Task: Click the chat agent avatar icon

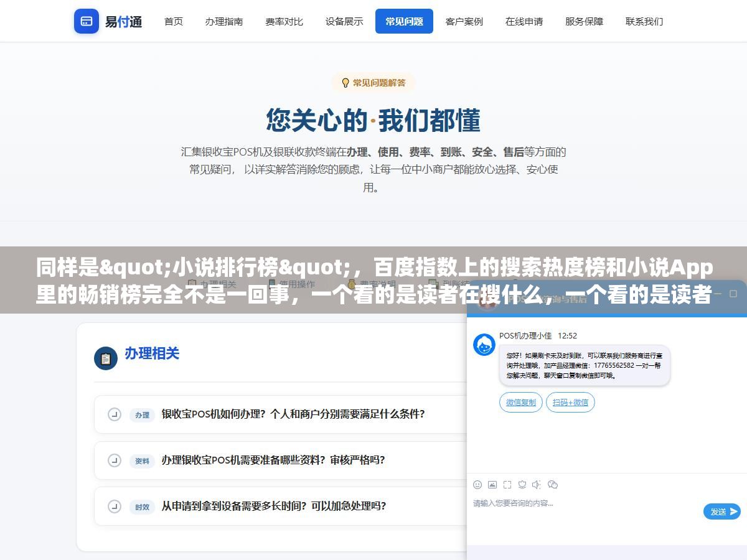Action: pos(484,345)
